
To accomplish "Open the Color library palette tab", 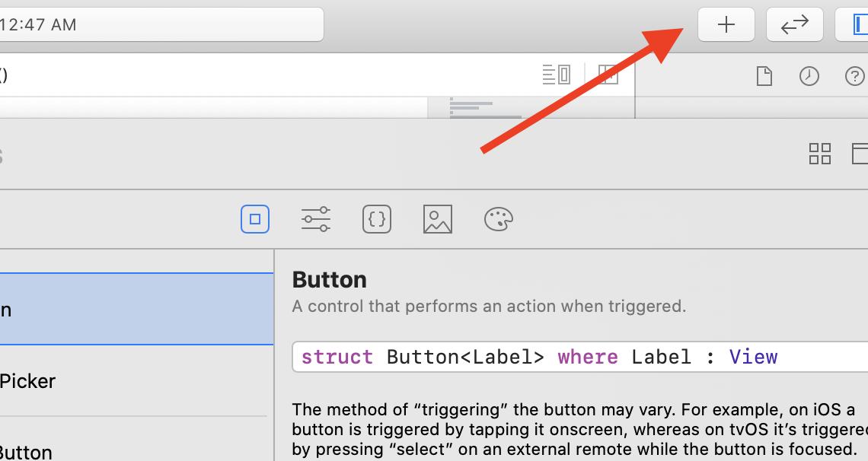I will 499,219.
